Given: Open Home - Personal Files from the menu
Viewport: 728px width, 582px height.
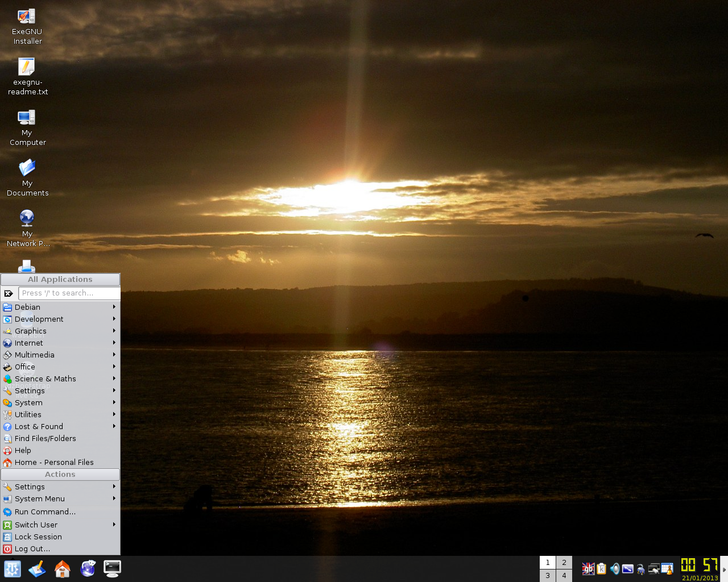Looking at the screenshot, I should point(60,462).
